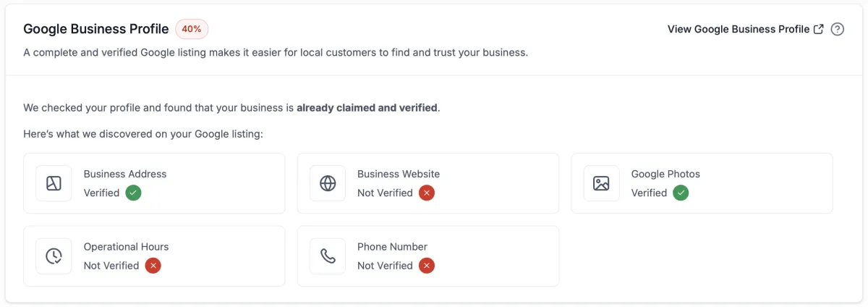
Task: Click red X beside Operational Hours
Action: pos(153,265)
